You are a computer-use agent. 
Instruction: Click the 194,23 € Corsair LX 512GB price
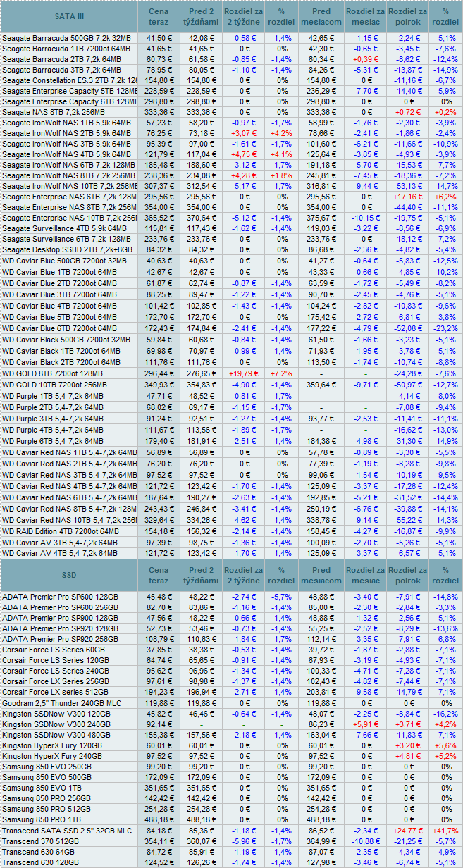click(x=159, y=692)
